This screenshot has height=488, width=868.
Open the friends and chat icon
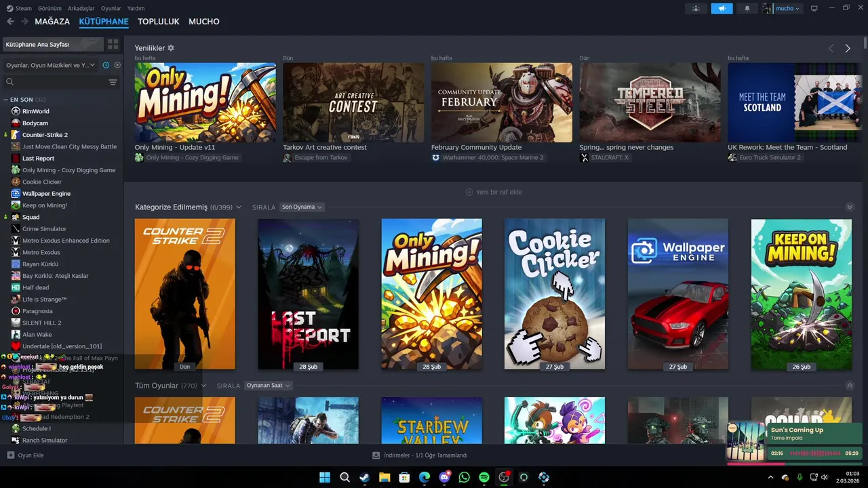[696, 8]
